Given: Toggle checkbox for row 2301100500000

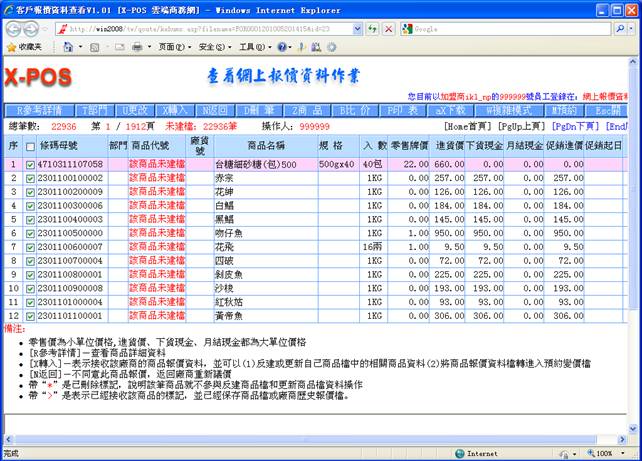Looking at the screenshot, I should (31, 232).
